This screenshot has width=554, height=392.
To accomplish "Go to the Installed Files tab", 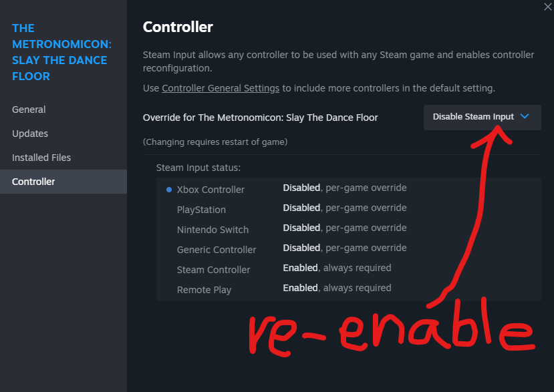I will (x=41, y=158).
